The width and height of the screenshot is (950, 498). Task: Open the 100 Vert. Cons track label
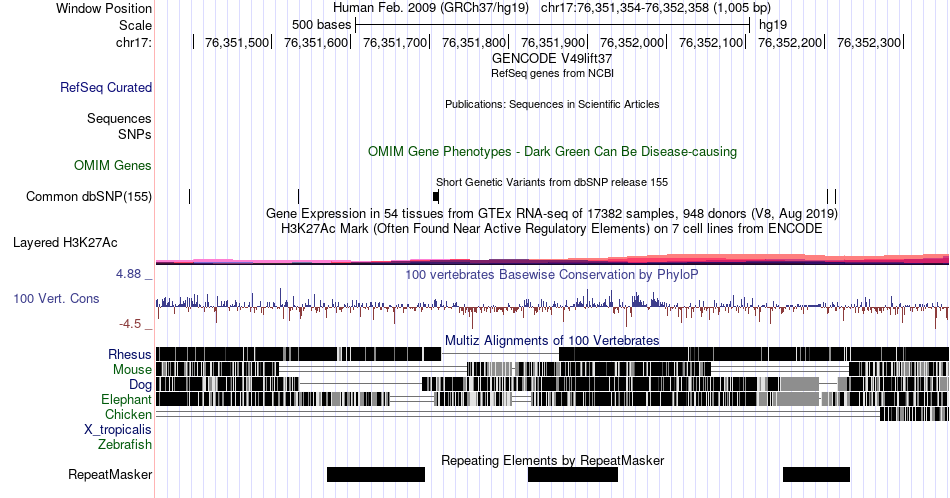(x=56, y=298)
